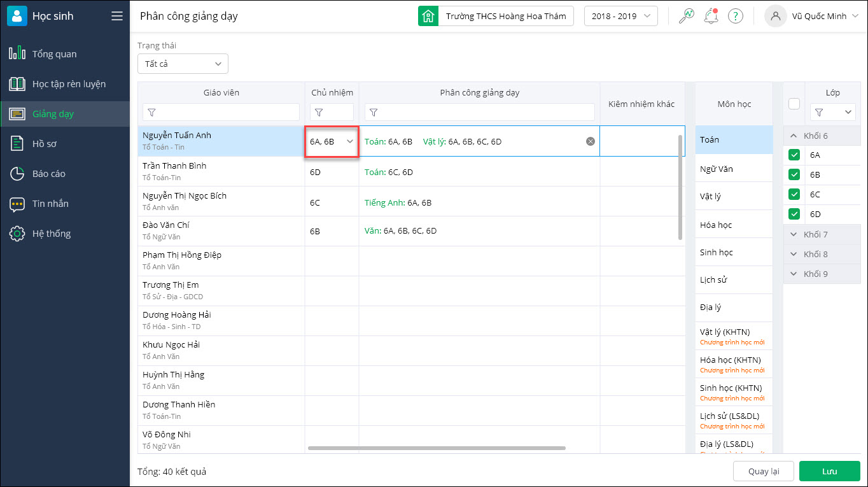
Task: Click the Quay lại button
Action: [763, 472]
